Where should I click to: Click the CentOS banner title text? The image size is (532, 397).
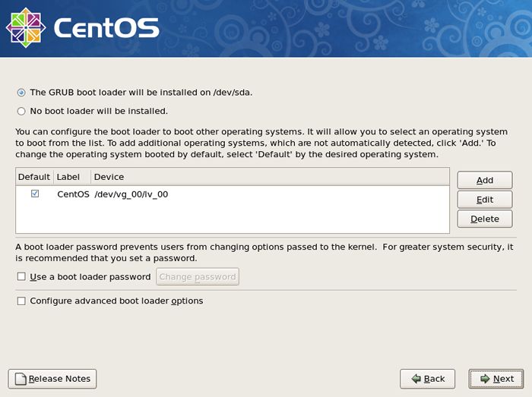pyautogui.click(x=106, y=28)
